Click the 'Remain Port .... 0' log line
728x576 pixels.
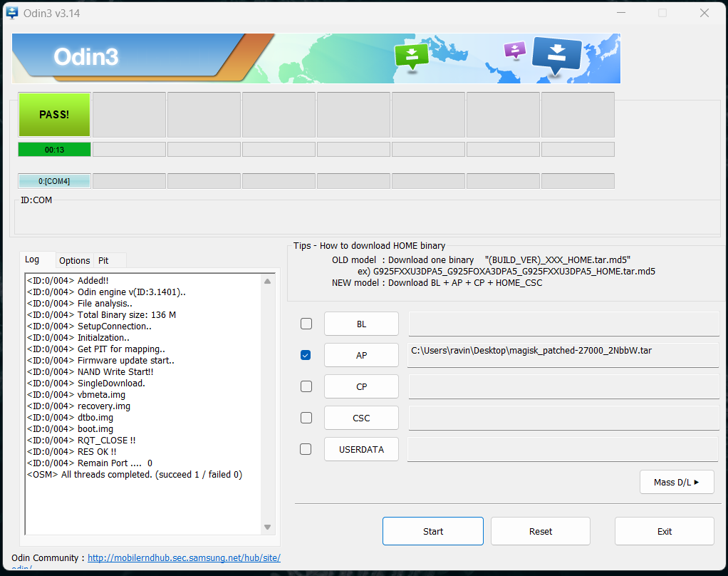click(x=90, y=463)
